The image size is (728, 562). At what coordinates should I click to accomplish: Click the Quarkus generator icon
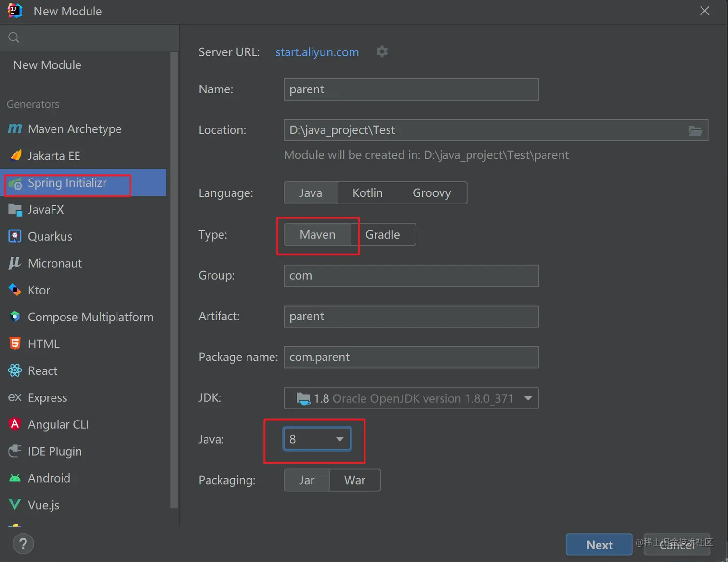[15, 236]
